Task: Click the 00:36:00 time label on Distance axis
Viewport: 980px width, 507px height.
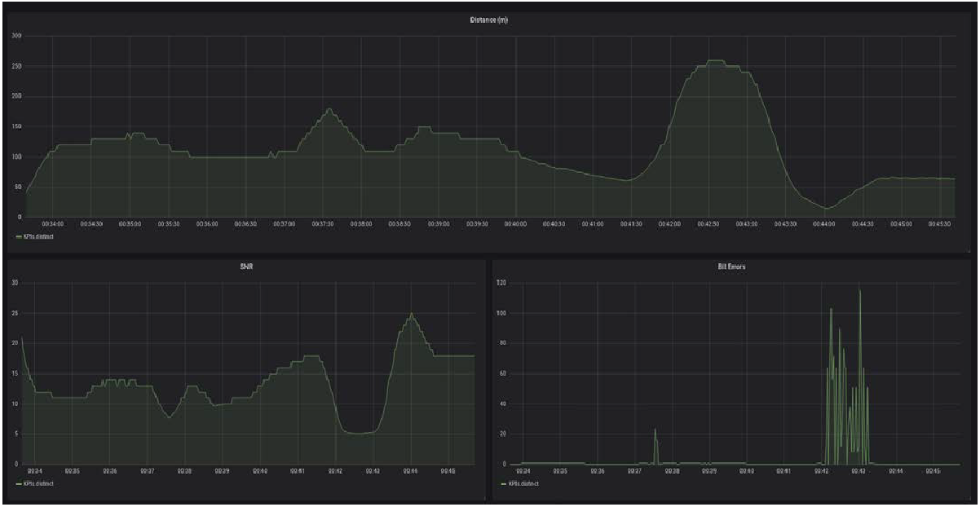Action: (x=207, y=223)
